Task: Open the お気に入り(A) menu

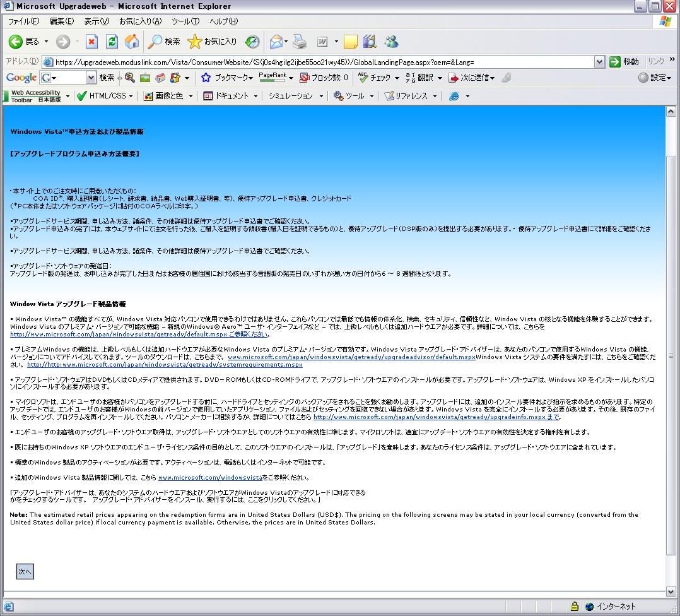Action: point(140,21)
